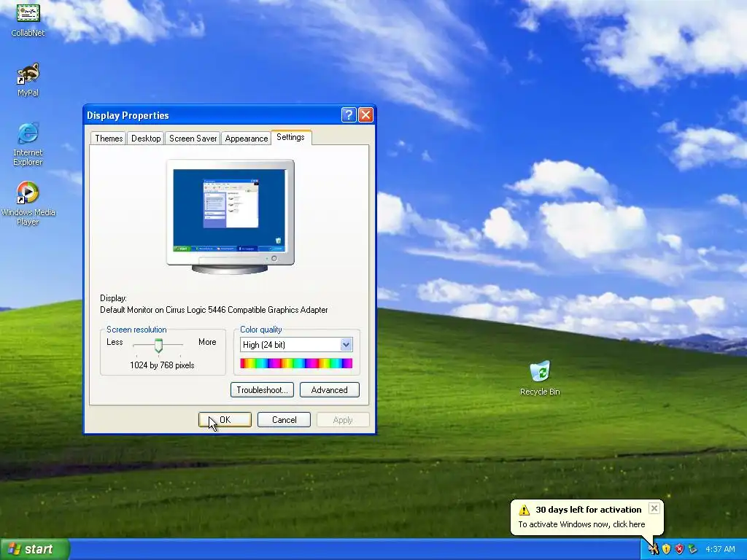Screen dimensions: 747x560
Task: Select the Recycle Bin icon
Action: coord(540,378)
